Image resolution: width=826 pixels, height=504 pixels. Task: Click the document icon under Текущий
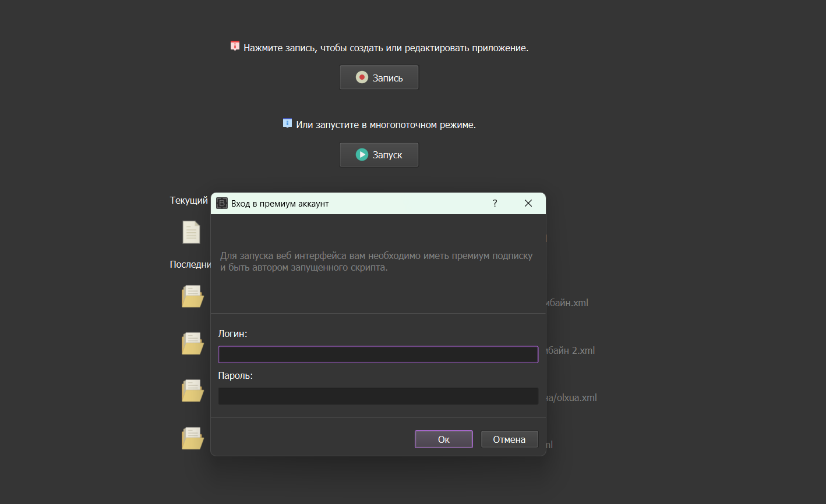tap(192, 232)
